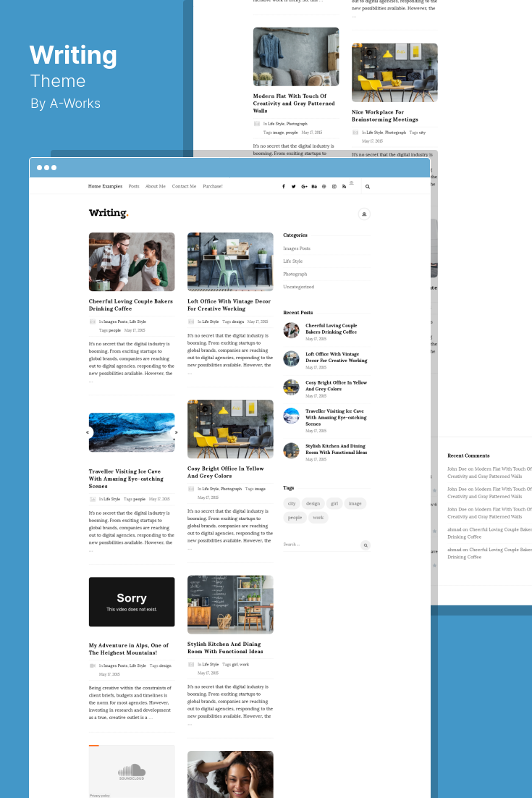Open Modern Flat With Touch Of Creativity title in back window
The height and width of the screenshot is (798, 532).
294,104
